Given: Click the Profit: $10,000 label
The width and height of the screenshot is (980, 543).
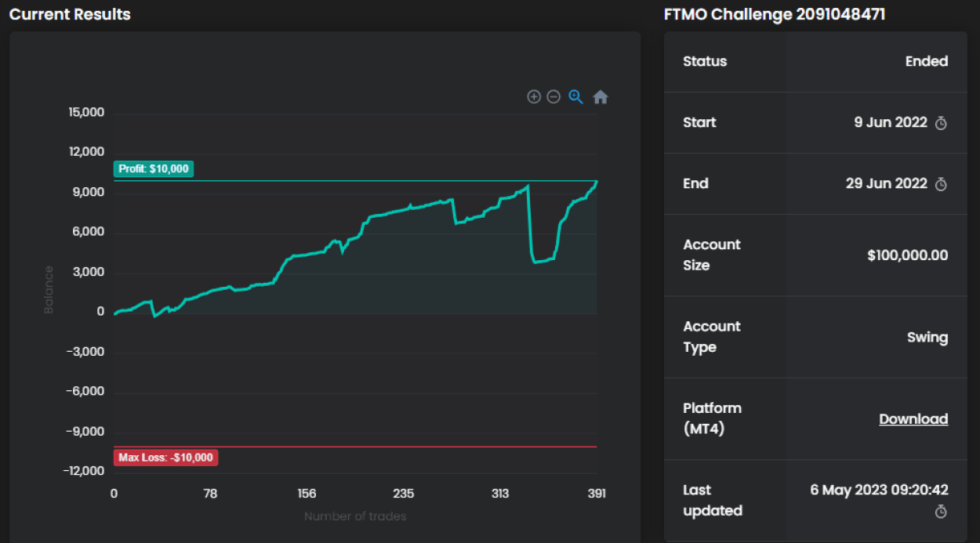Looking at the screenshot, I should coord(154,169).
